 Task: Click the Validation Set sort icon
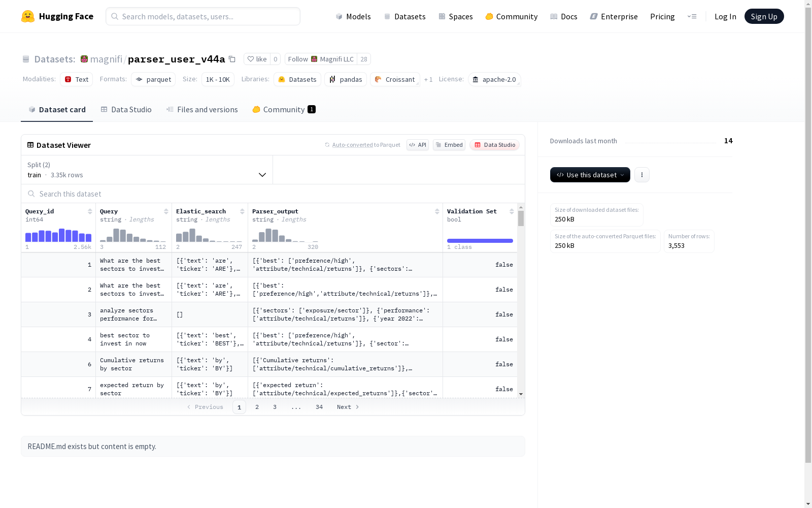tap(512, 211)
